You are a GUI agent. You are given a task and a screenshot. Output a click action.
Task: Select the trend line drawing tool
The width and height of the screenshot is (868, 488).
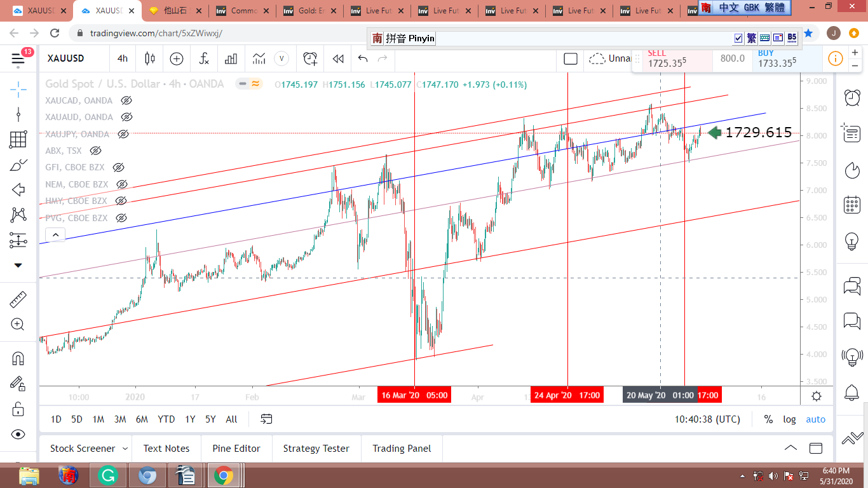tap(18, 114)
